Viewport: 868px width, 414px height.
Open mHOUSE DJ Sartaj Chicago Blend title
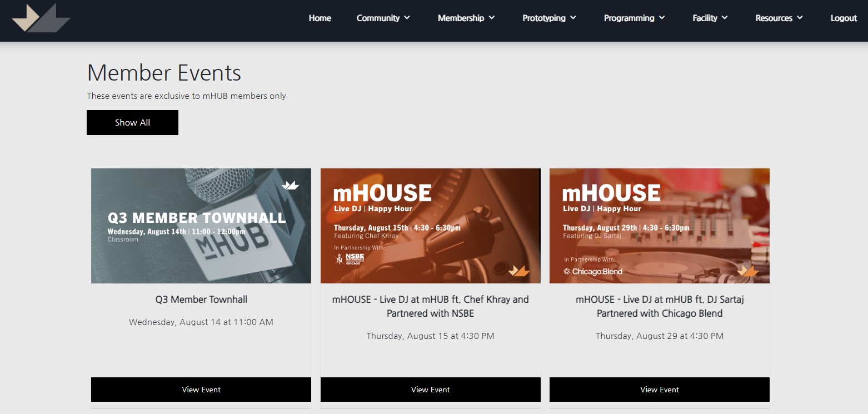pyautogui.click(x=659, y=306)
